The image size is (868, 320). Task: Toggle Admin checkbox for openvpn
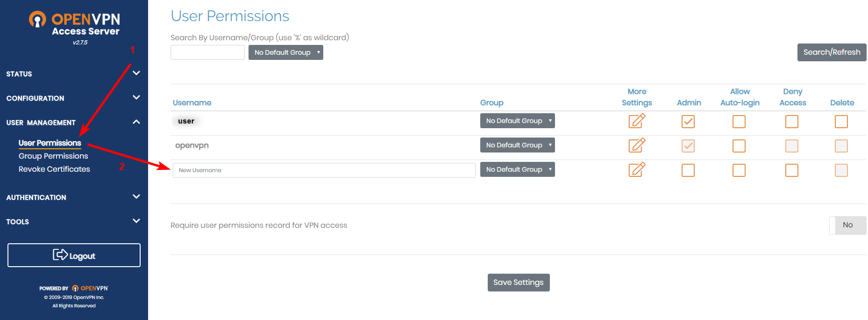688,146
